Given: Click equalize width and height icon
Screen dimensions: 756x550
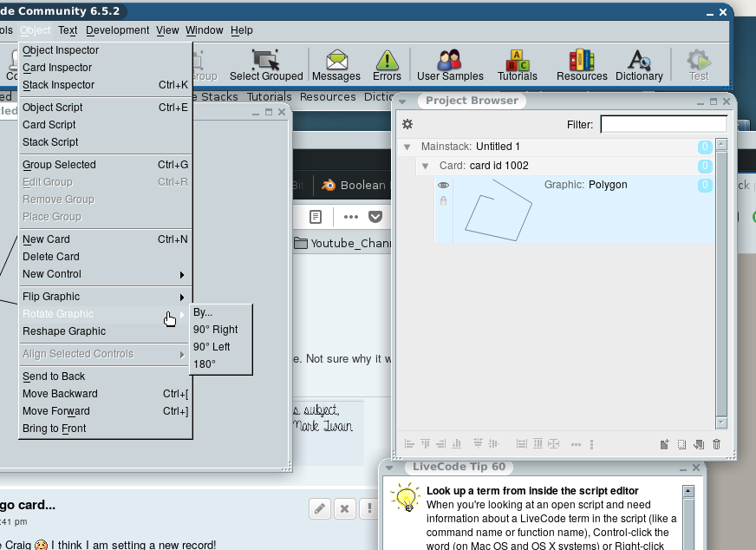Looking at the screenshot, I should coord(553,444).
